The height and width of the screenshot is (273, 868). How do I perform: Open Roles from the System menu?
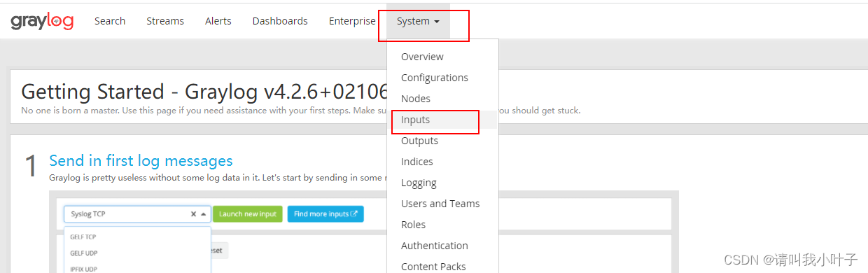(x=413, y=225)
